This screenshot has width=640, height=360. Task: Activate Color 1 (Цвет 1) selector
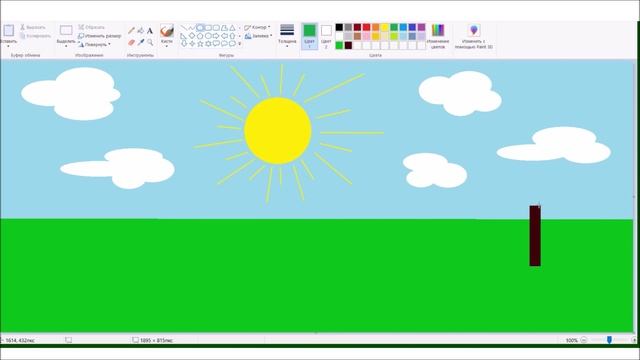tap(309, 36)
